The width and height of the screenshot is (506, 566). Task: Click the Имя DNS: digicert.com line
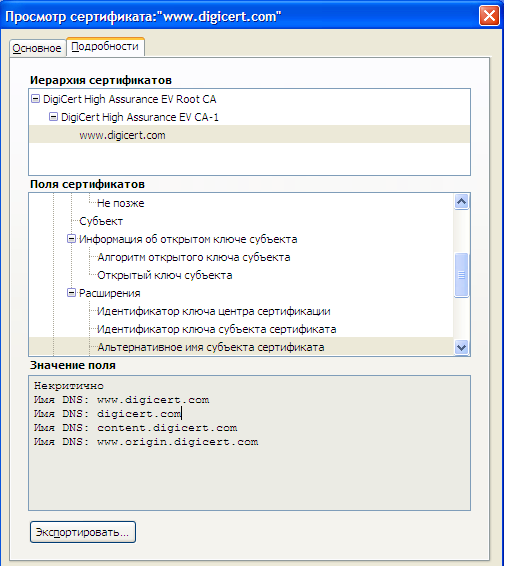[x=108, y=414]
